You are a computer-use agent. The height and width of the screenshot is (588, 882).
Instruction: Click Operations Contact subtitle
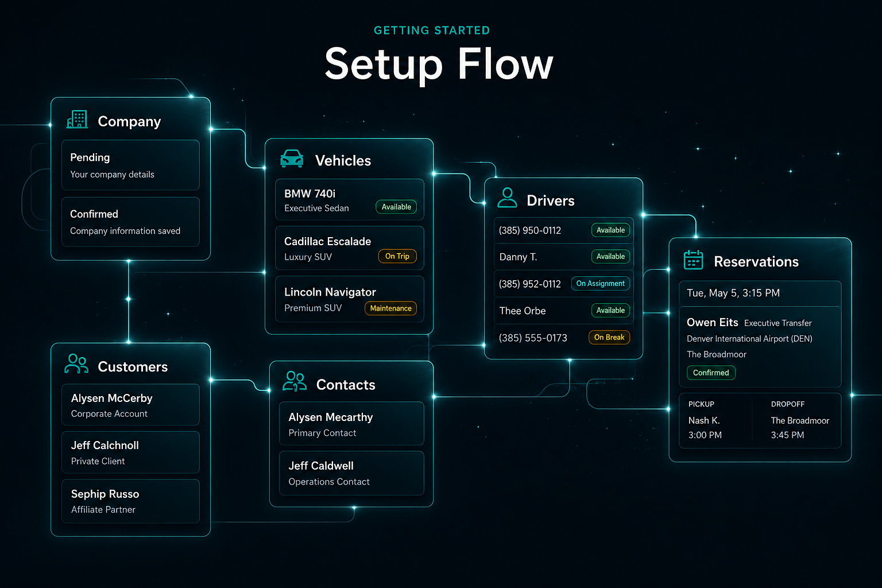click(329, 482)
